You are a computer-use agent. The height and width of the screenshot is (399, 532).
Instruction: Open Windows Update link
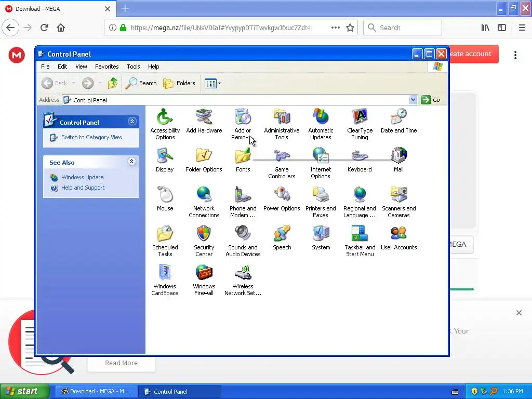click(x=83, y=177)
